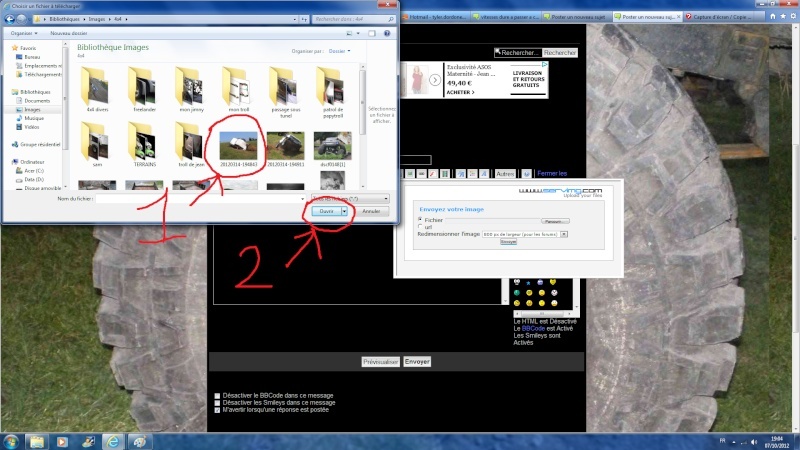Image resolution: width=800 pixels, height=450 pixels.
Task: Click 'Annuler' in file dialog
Action: 371,211
